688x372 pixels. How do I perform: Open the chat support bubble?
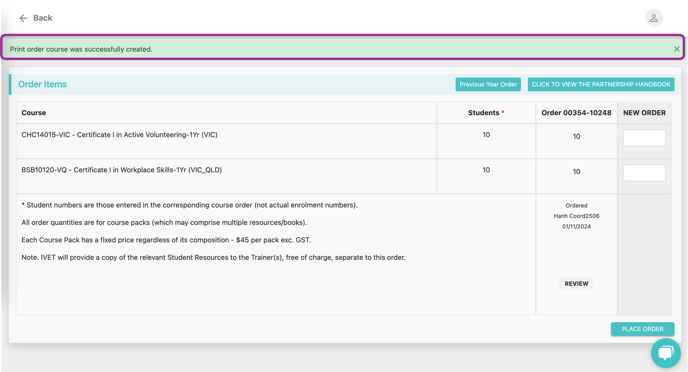pos(666,353)
